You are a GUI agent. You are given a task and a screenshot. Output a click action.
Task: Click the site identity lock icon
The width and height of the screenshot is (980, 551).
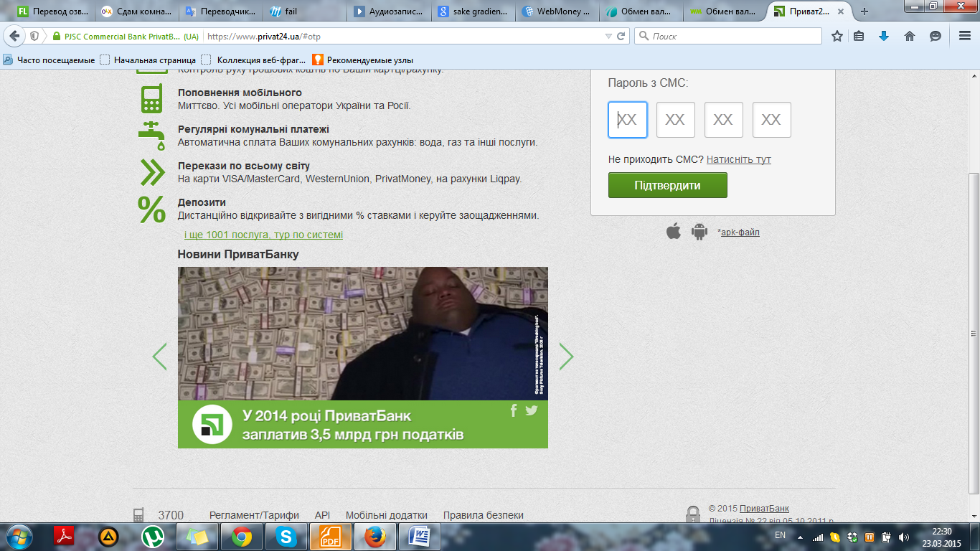point(55,36)
